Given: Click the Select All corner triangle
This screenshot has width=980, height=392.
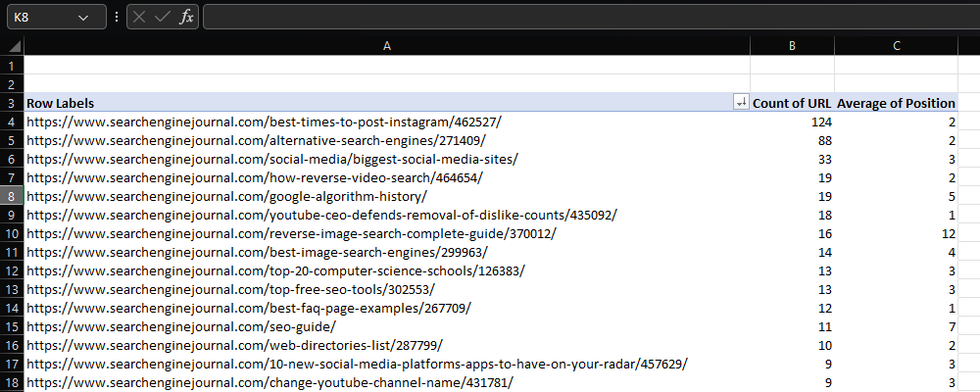Looking at the screenshot, I should point(15,46).
